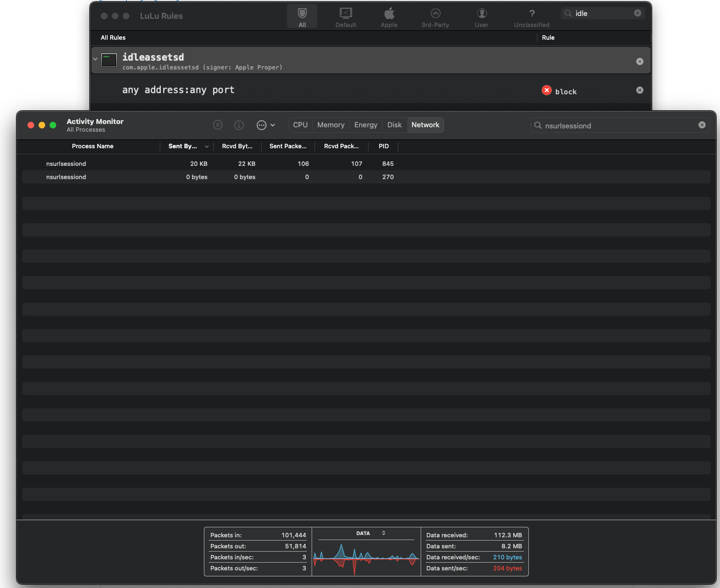Click the "20 KB" sent bytes value

pos(199,164)
